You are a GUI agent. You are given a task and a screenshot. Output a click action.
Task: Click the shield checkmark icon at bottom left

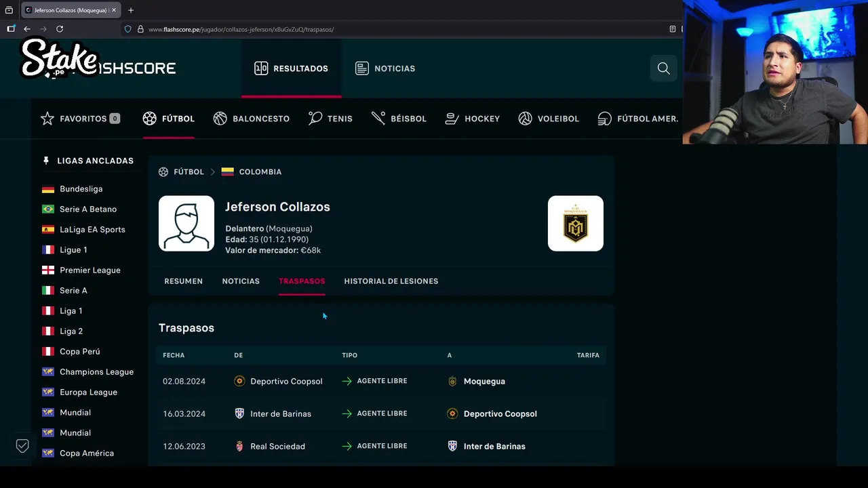(22, 445)
